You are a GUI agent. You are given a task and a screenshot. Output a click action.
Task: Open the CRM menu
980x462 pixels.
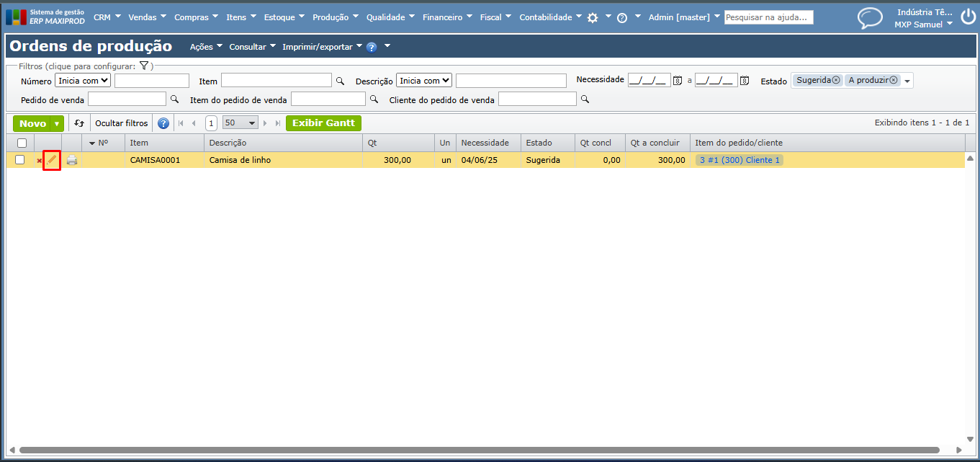coord(107,17)
